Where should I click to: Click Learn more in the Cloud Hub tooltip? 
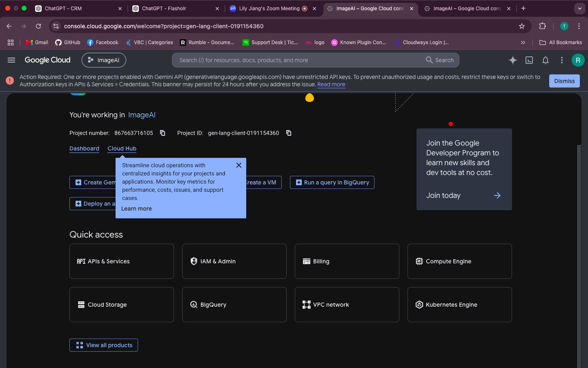pyautogui.click(x=136, y=209)
